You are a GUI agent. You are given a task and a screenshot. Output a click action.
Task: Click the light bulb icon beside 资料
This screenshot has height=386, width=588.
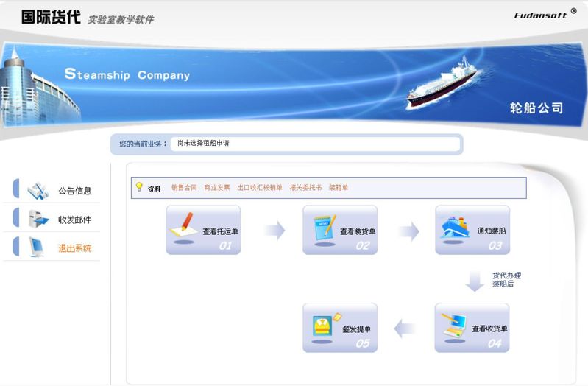point(139,186)
